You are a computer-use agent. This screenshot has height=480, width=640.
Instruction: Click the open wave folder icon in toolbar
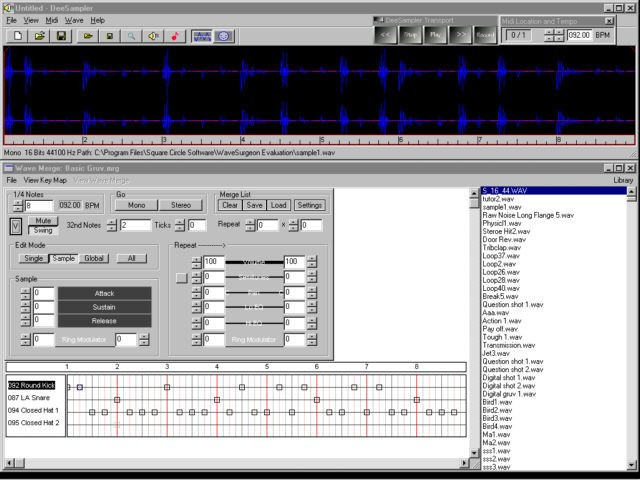pyautogui.click(x=88, y=36)
